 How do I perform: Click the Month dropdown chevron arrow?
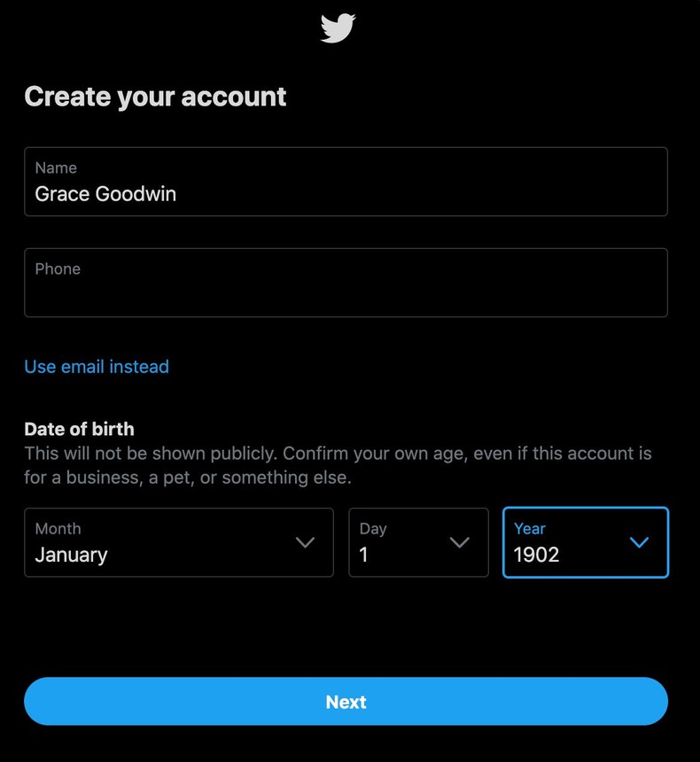click(306, 542)
